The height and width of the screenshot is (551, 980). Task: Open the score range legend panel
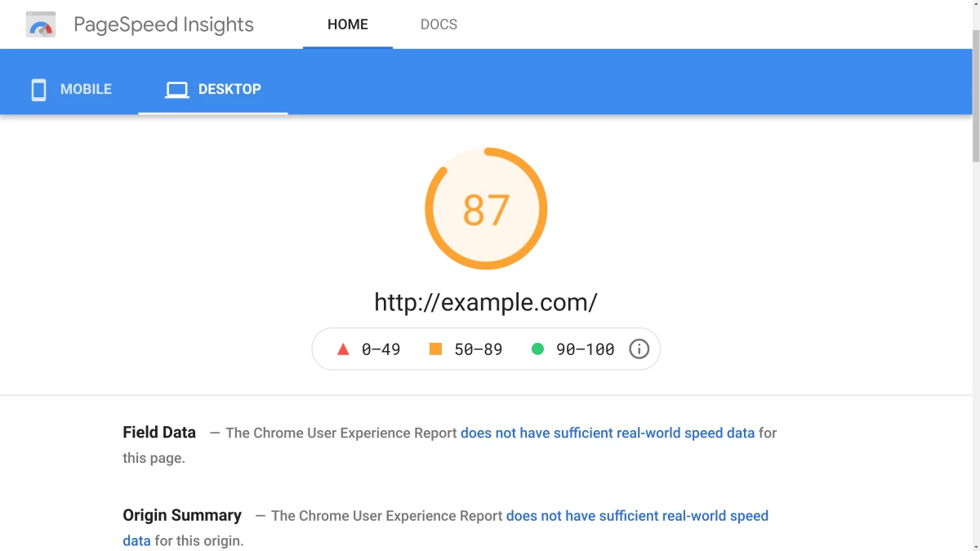[x=485, y=349]
